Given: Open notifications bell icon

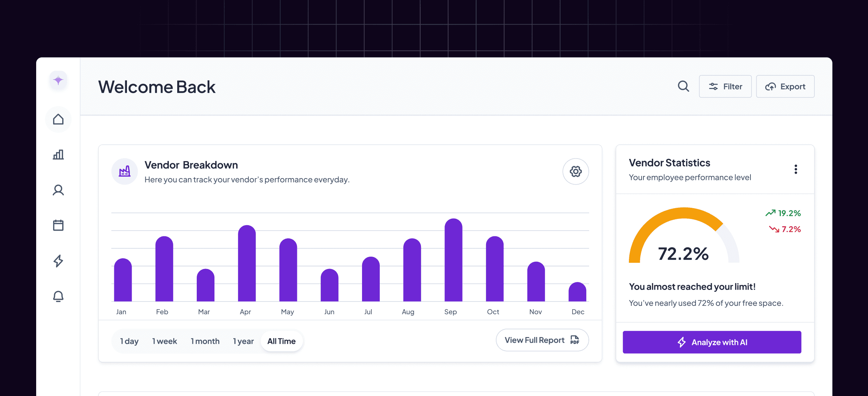Looking at the screenshot, I should pos(58,296).
